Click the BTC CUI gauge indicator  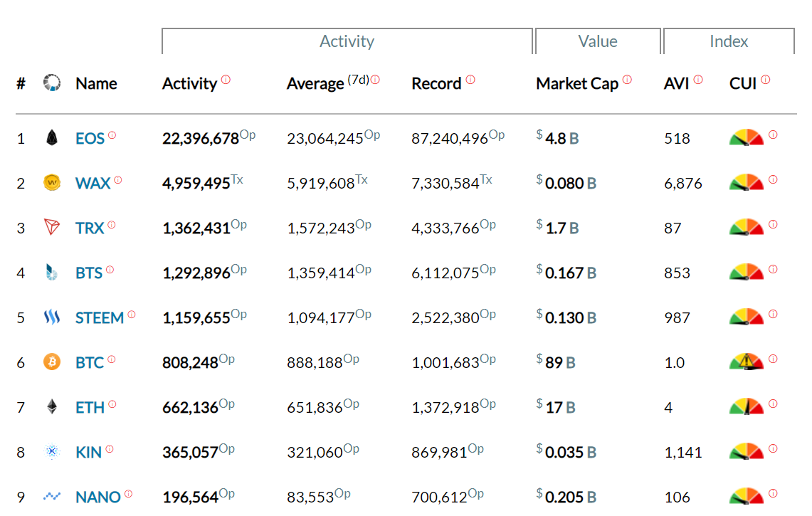pos(746,362)
